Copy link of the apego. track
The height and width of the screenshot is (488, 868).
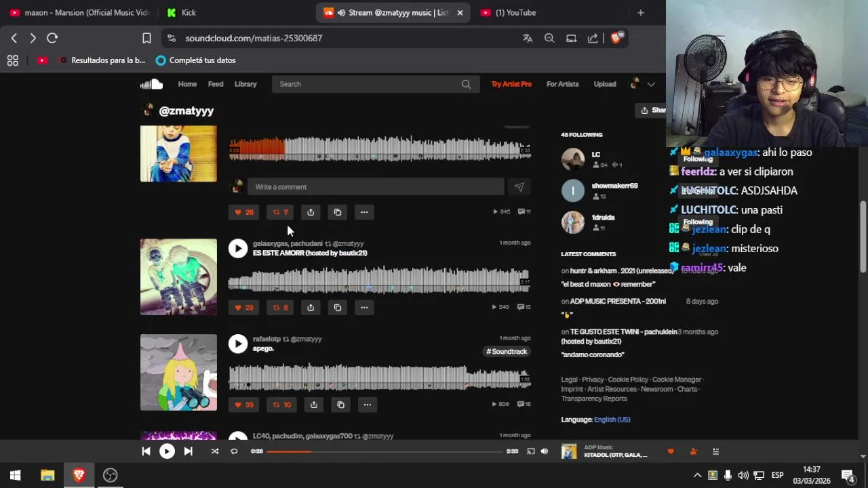pyautogui.click(x=340, y=405)
